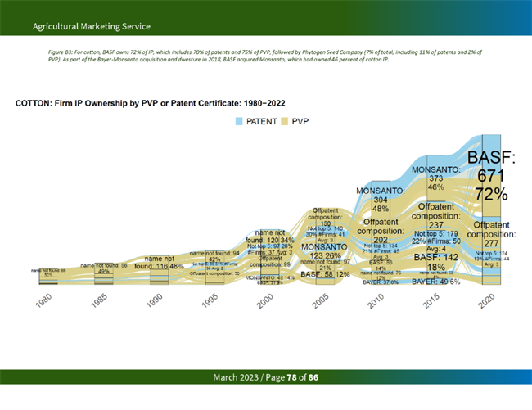Click the large BASF: 671 72% label
Image resolution: width=532 pixels, height=410 pixels.
coord(494,176)
